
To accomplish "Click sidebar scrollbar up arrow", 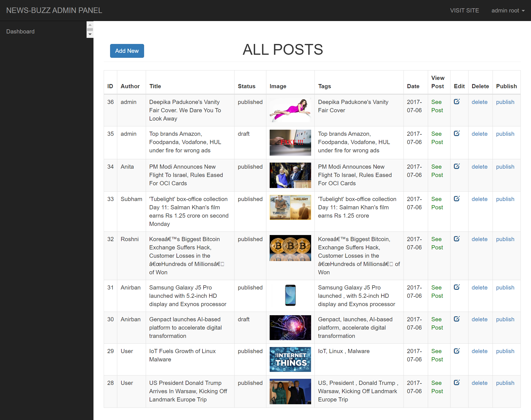I will (90, 25).
